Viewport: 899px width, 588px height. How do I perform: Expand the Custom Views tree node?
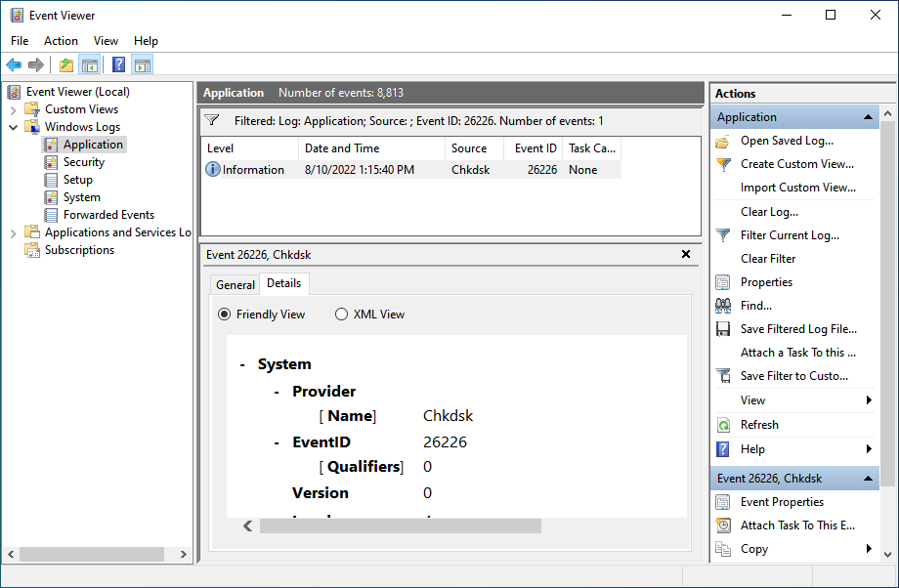[x=13, y=109]
